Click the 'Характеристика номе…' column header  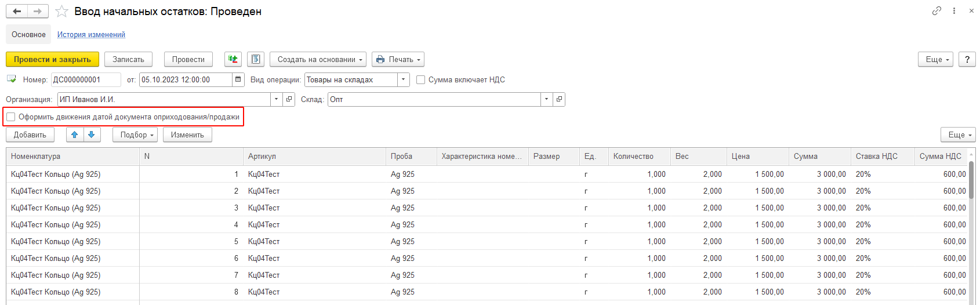click(482, 156)
